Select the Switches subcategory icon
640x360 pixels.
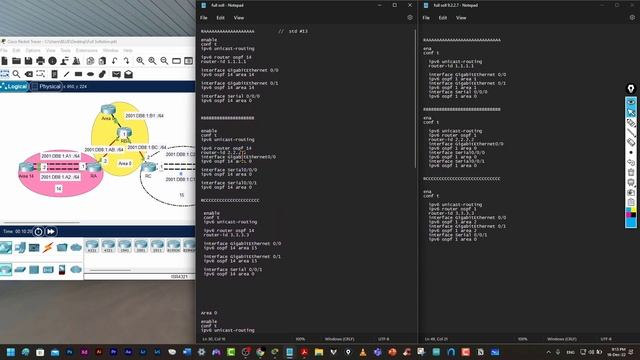pos(20,269)
